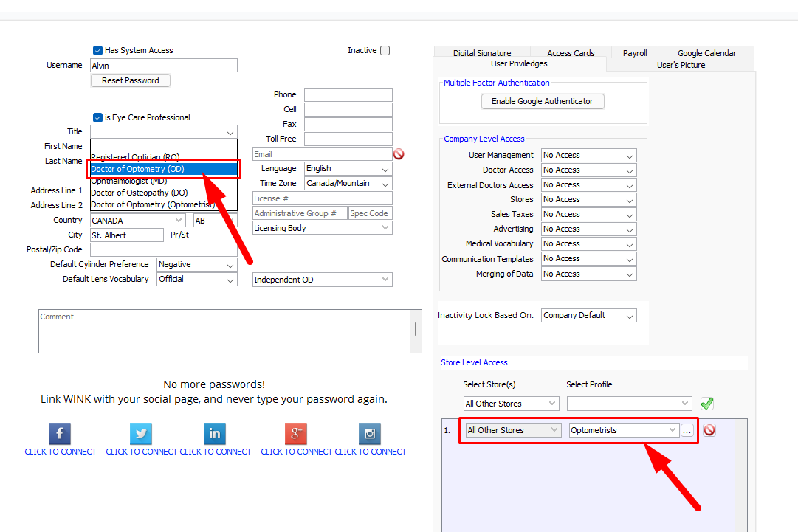Click the Reset Password button
The width and height of the screenshot is (798, 532).
(130, 80)
